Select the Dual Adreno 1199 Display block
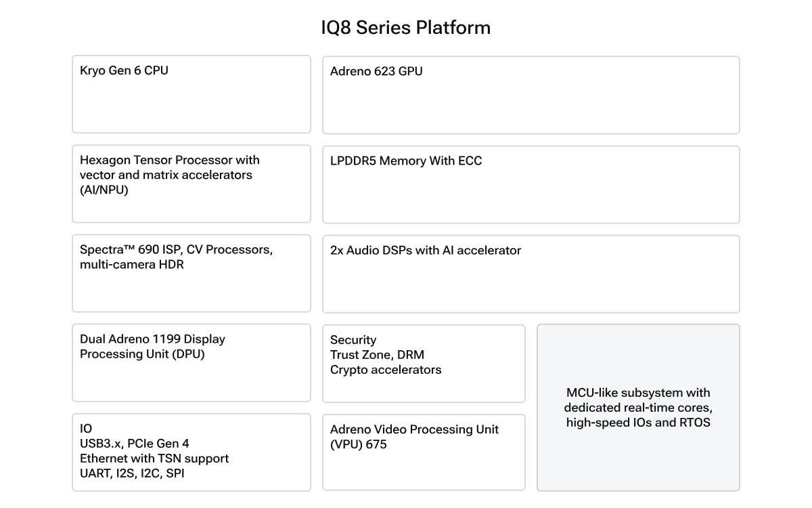 (191, 362)
